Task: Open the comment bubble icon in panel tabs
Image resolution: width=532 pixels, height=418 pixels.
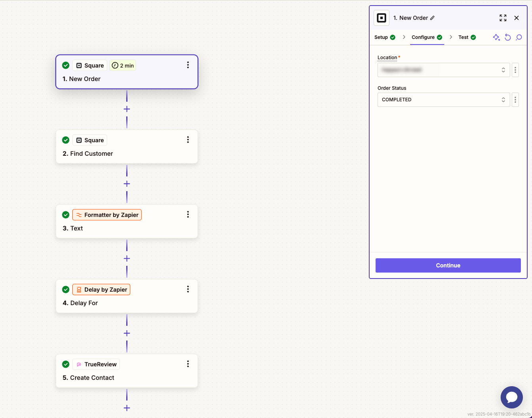Action: click(x=519, y=37)
